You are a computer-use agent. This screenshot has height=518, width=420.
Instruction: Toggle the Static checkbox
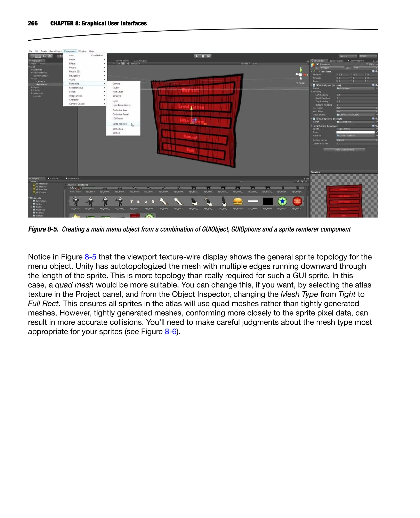tap(367, 64)
